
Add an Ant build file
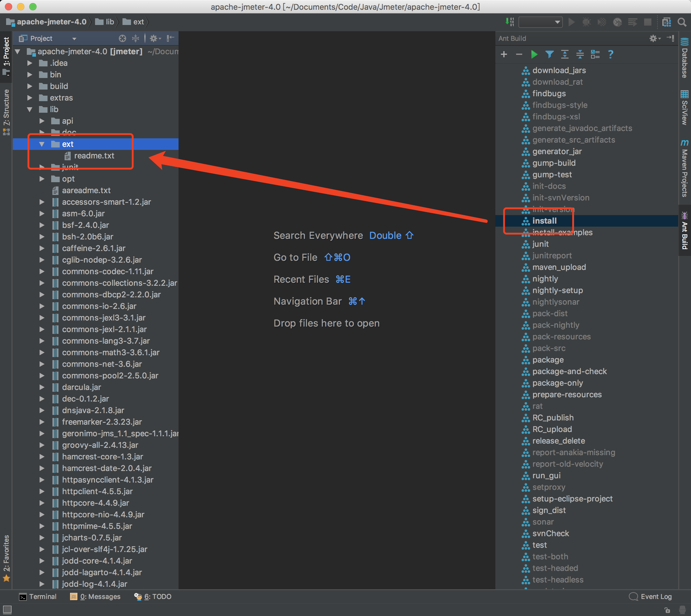coord(504,54)
